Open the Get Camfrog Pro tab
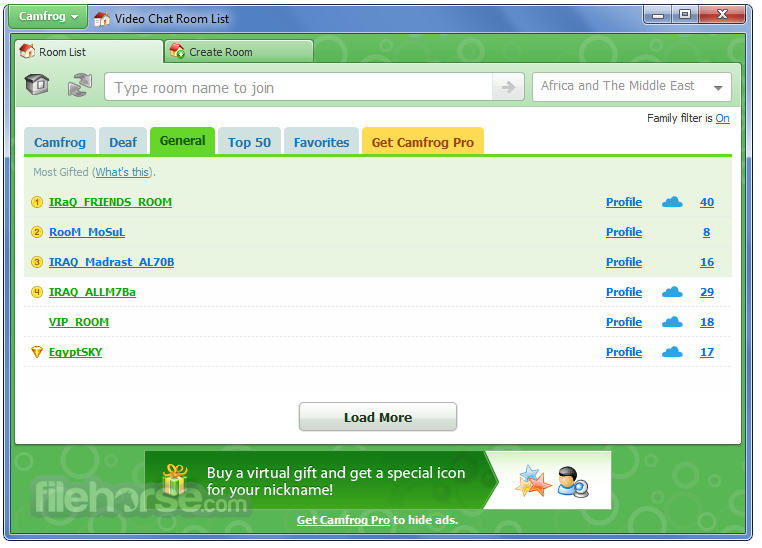 422,142
